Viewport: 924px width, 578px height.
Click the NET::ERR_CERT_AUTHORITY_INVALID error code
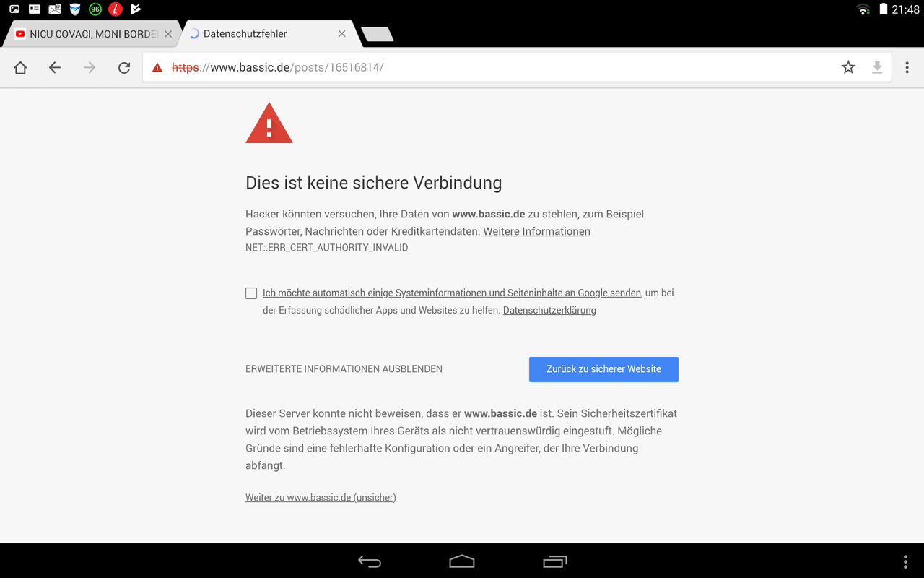tap(326, 248)
